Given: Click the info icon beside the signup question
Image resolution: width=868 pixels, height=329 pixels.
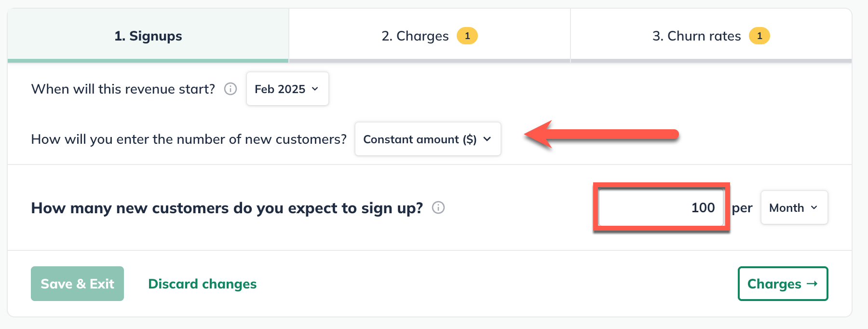Looking at the screenshot, I should (x=438, y=208).
